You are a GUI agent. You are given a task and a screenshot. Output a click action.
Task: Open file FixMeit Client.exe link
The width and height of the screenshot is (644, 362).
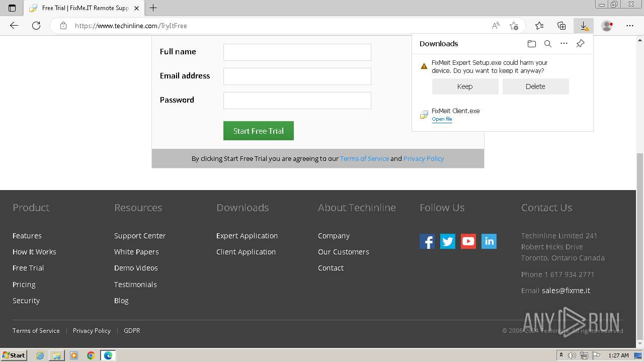pyautogui.click(x=442, y=119)
